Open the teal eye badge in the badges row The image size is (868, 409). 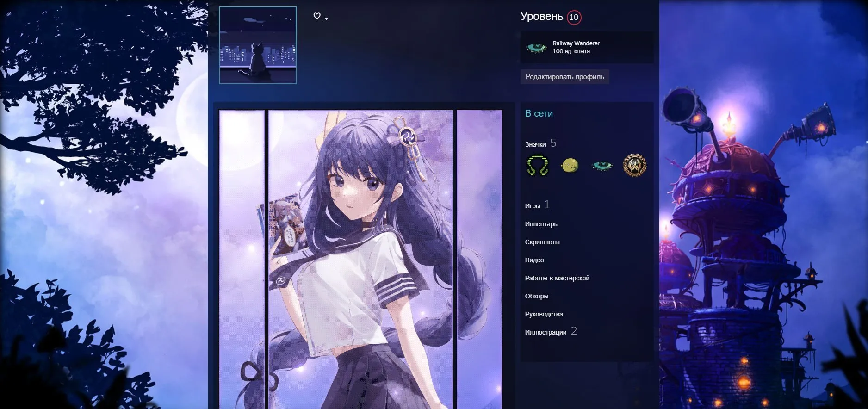pyautogui.click(x=602, y=165)
